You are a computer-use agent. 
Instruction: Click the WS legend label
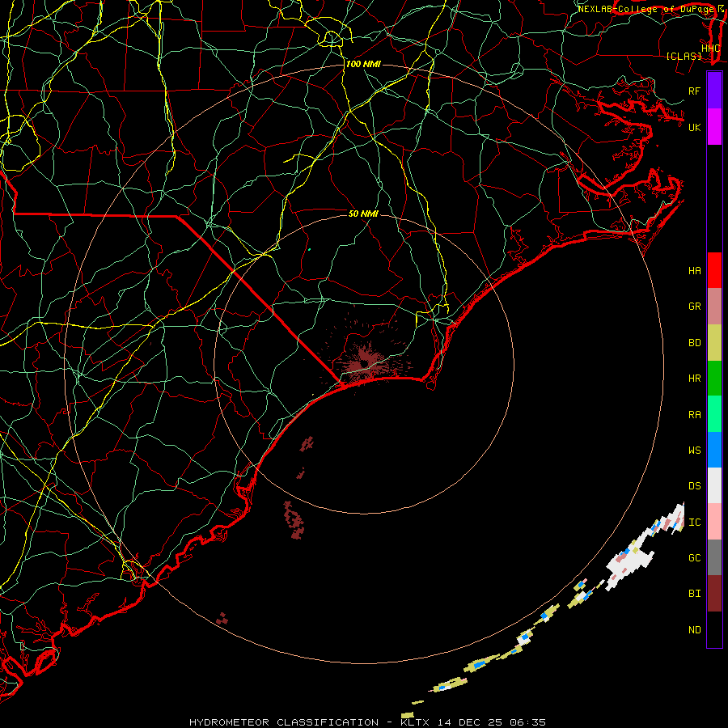(694, 451)
